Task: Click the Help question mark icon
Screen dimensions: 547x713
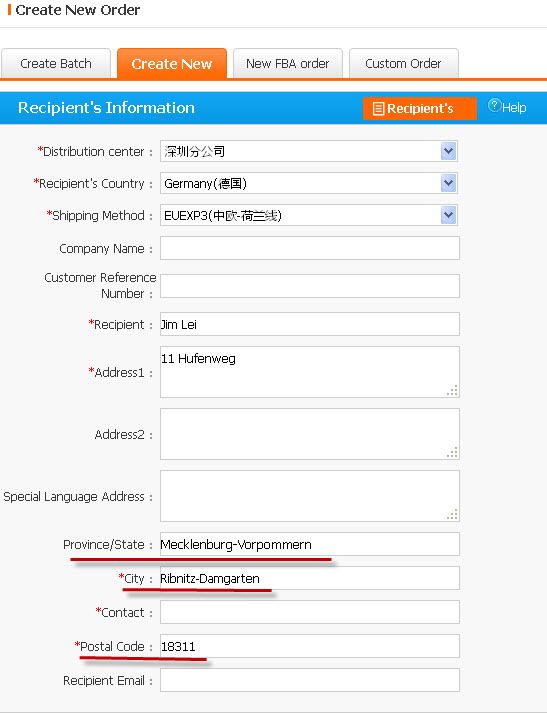Action: (x=494, y=106)
